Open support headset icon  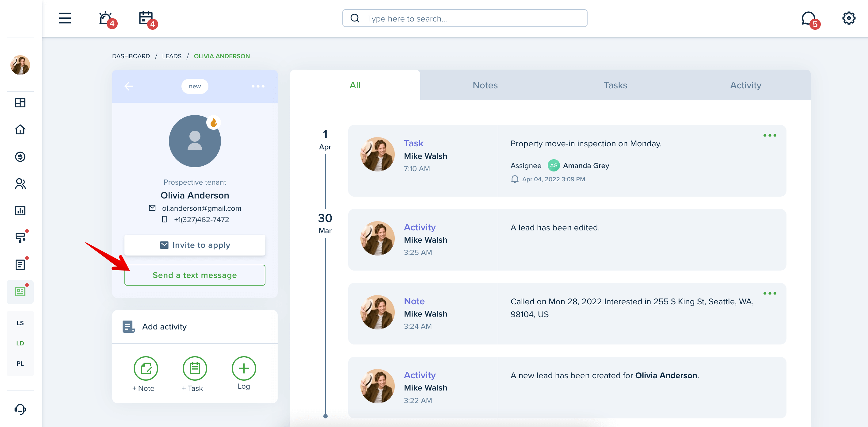point(20,409)
